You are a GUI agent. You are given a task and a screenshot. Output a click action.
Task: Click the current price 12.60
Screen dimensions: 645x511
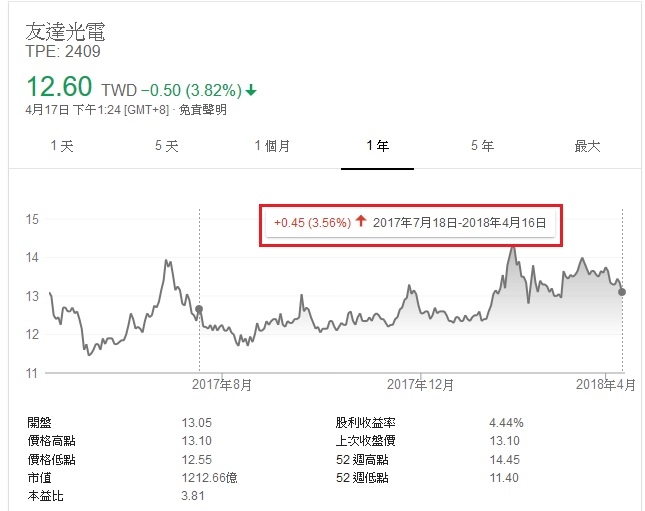pos(59,86)
